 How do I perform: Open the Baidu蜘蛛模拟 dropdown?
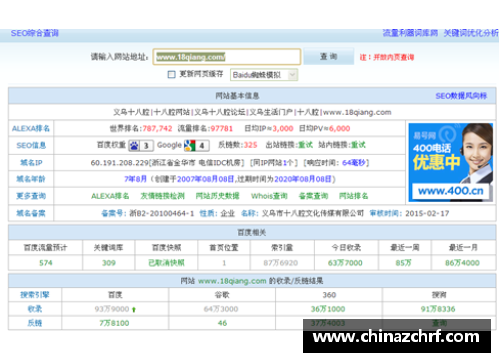264,75
